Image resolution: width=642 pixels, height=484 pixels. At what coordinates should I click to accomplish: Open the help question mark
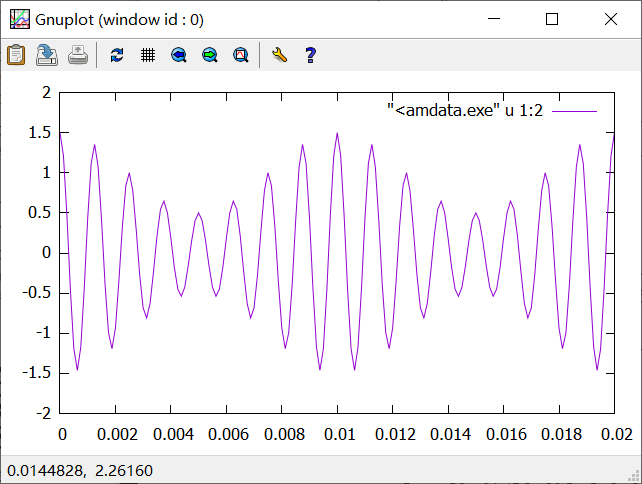[310, 55]
